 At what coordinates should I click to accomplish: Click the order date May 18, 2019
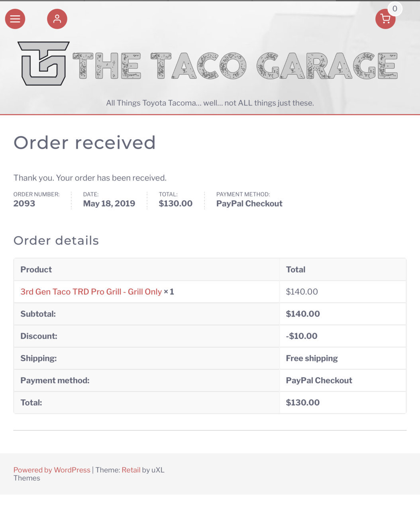tap(109, 203)
